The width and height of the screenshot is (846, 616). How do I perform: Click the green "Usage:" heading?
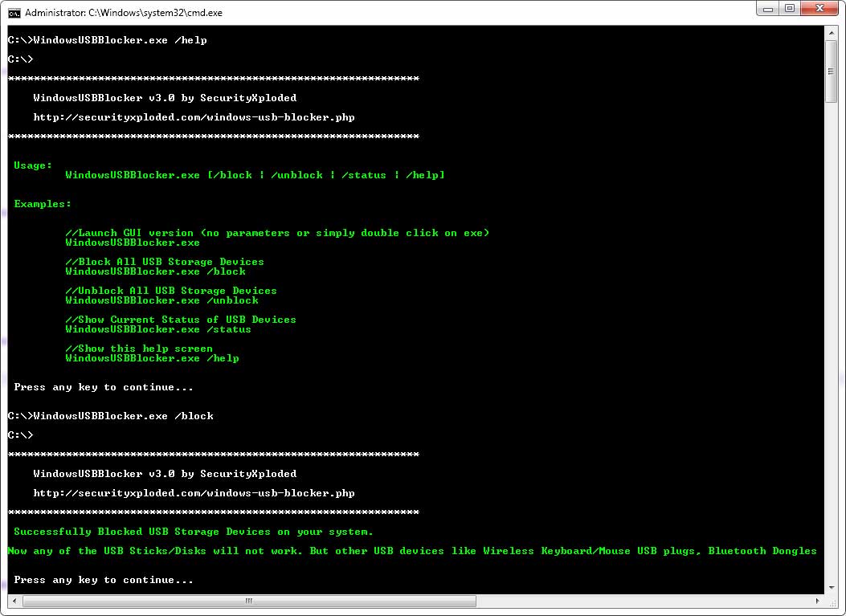tap(33, 165)
